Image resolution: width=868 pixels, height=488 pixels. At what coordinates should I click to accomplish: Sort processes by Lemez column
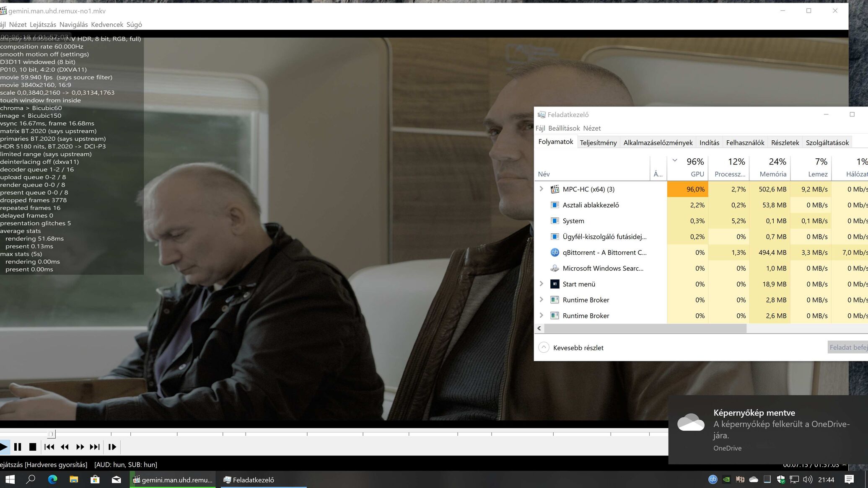coord(811,168)
